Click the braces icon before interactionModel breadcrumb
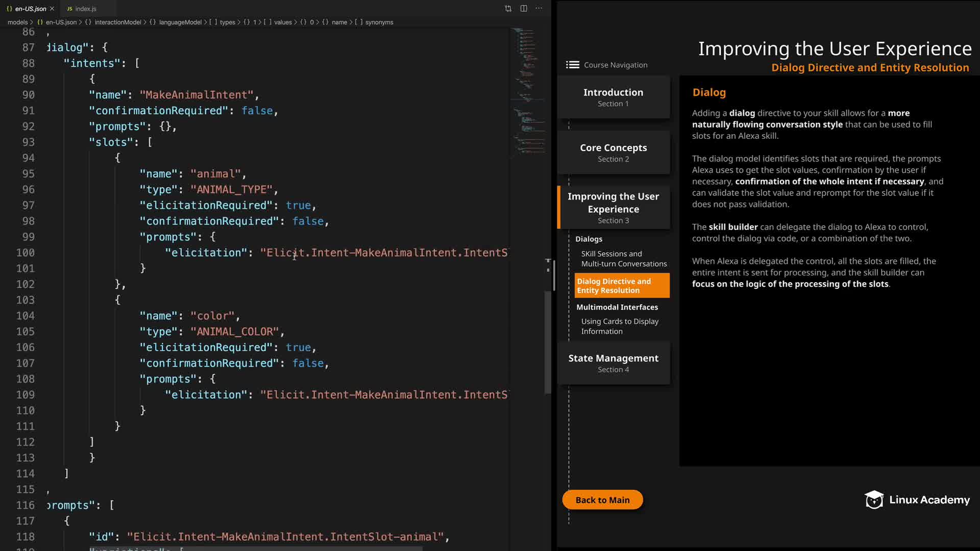Viewport: 980px width, 551px height. tap(88, 22)
